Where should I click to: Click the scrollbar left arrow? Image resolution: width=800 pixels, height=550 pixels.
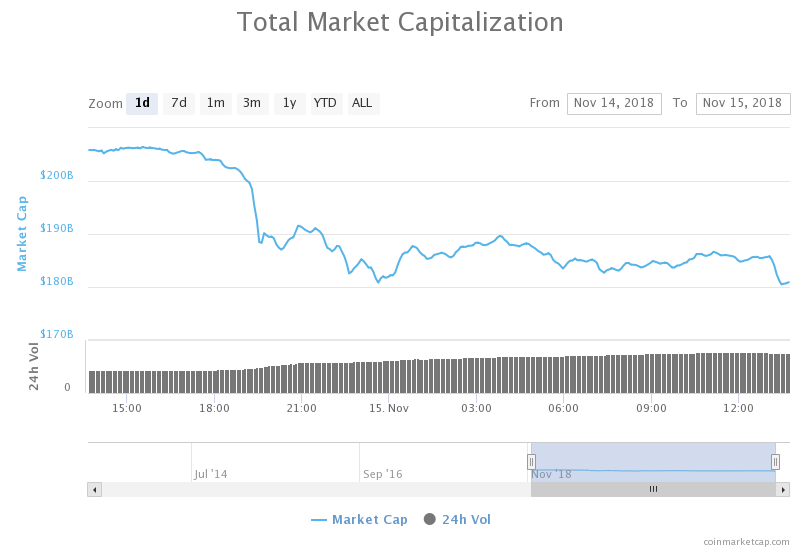pos(95,489)
